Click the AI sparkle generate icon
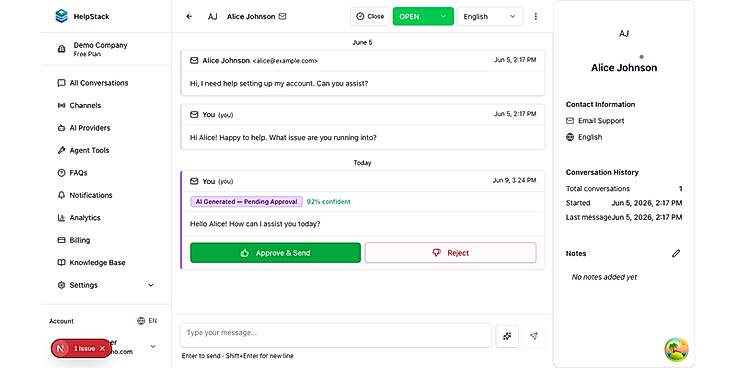The image size is (736, 368). click(x=507, y=336)
